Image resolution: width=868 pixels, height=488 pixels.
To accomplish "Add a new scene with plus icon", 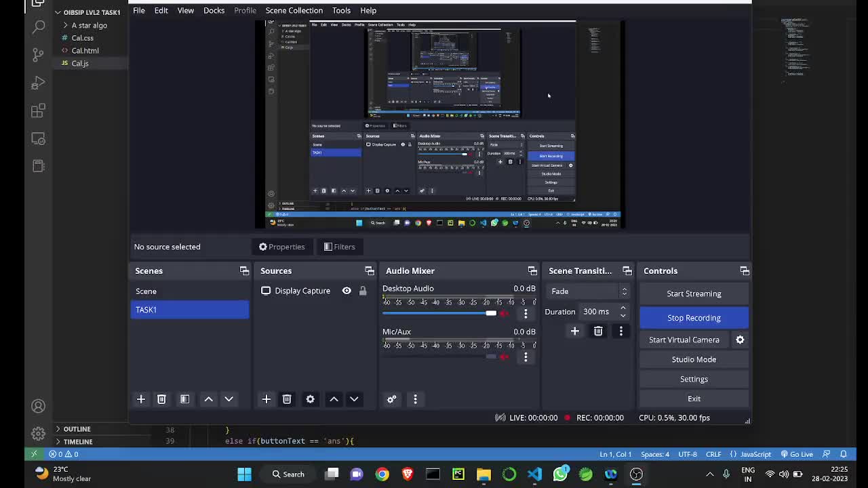I will [x=141, y=399].
